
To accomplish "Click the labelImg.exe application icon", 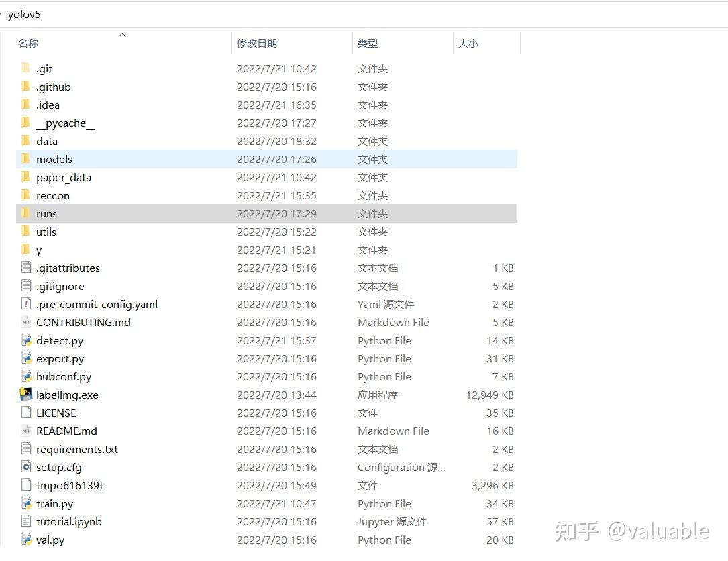I will [26, 395].
